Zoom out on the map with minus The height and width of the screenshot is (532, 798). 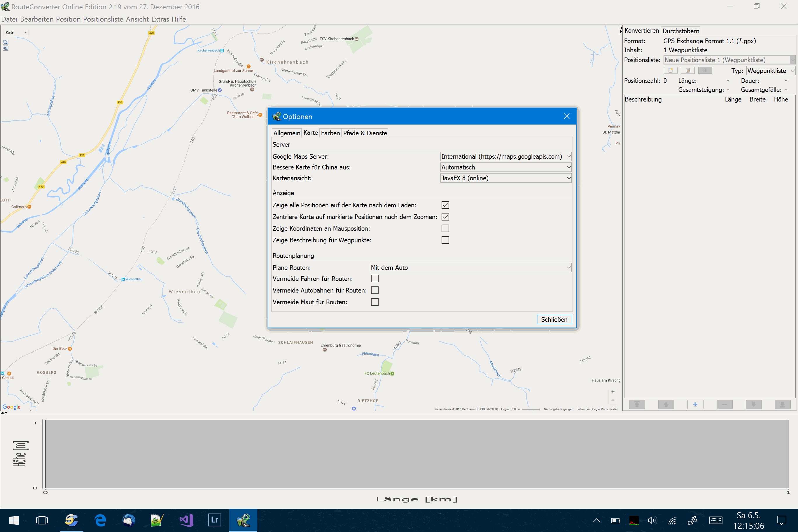[x=613, y=400]
